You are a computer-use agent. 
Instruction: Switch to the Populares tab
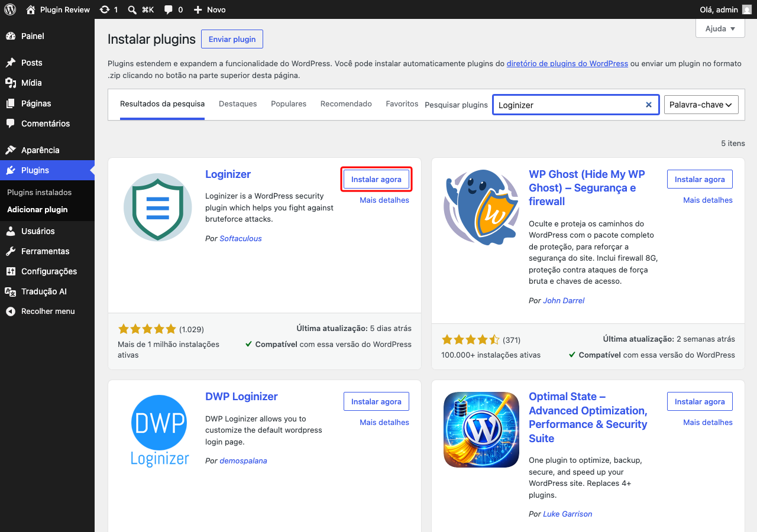click(289, 103)
